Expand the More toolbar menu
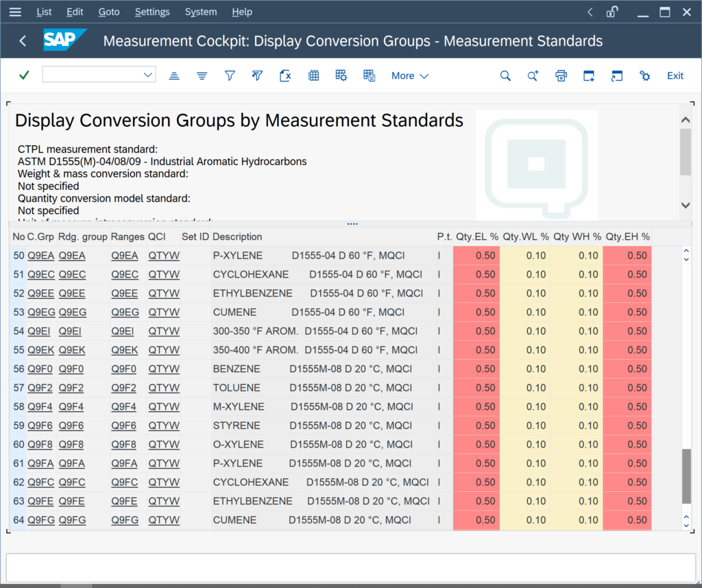 pos(410,75)
